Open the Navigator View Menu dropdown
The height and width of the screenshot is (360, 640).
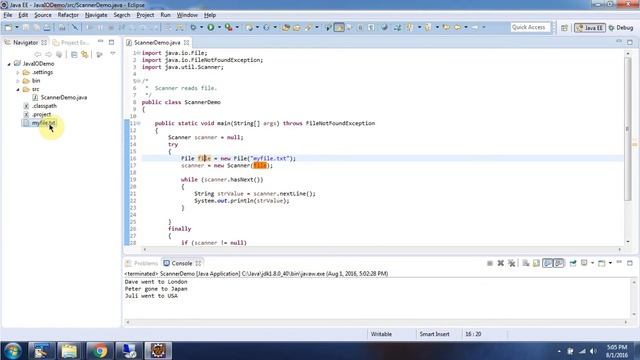click(x=113, y=54)
